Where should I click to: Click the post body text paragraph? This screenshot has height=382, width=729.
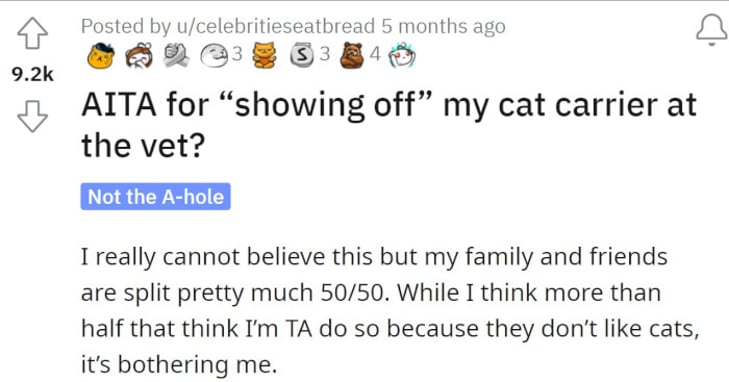tap(390, 310)
